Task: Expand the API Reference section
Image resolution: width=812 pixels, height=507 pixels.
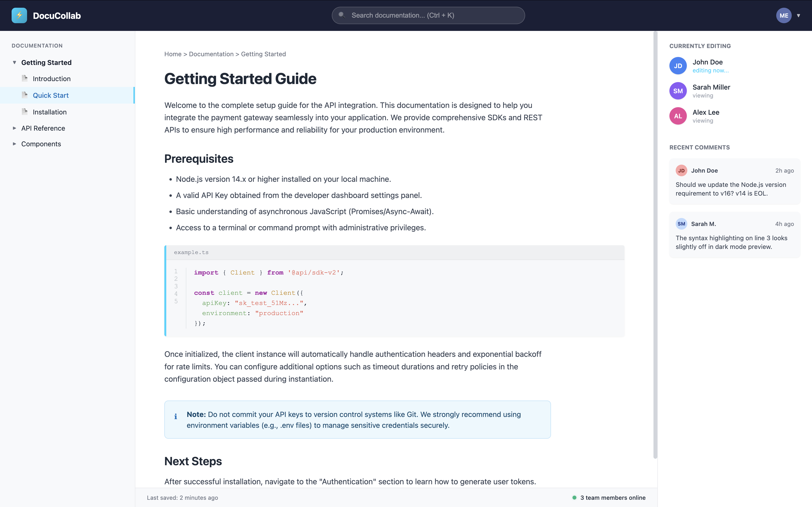Action: coord(14,128)
